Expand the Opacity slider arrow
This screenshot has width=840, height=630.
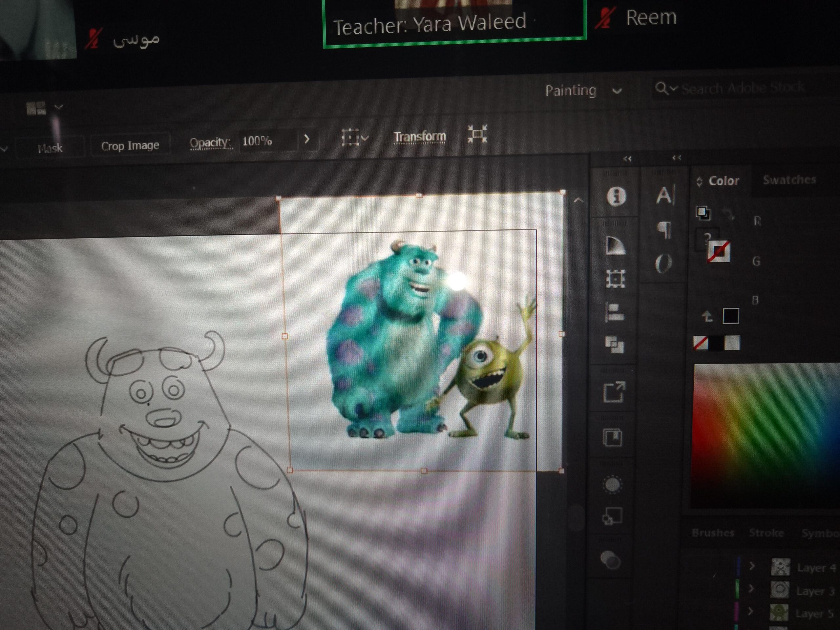(x=307, y=139)
